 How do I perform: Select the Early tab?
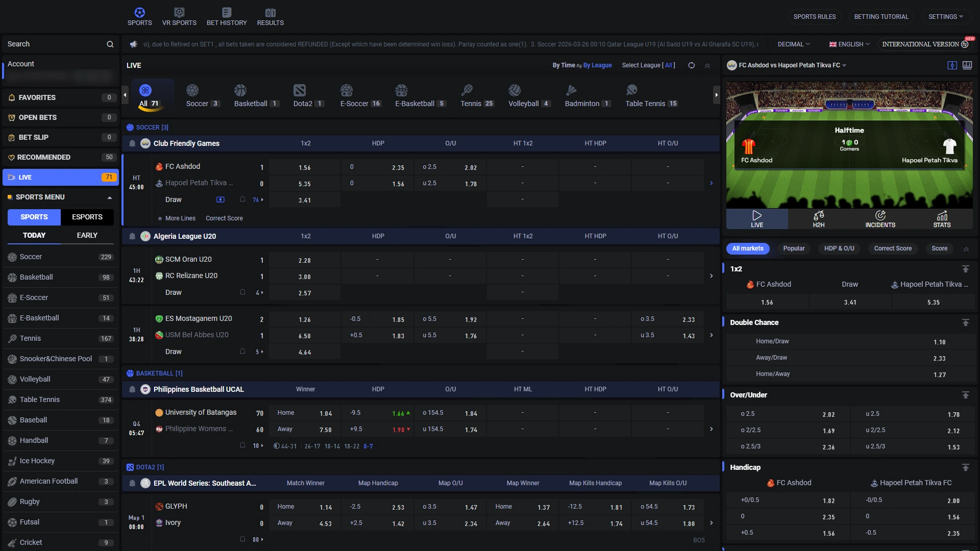[x=87, y=235]
